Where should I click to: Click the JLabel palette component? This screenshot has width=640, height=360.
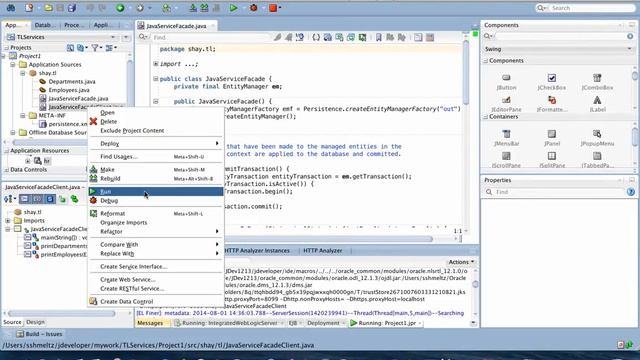click(x=597, y=104)
